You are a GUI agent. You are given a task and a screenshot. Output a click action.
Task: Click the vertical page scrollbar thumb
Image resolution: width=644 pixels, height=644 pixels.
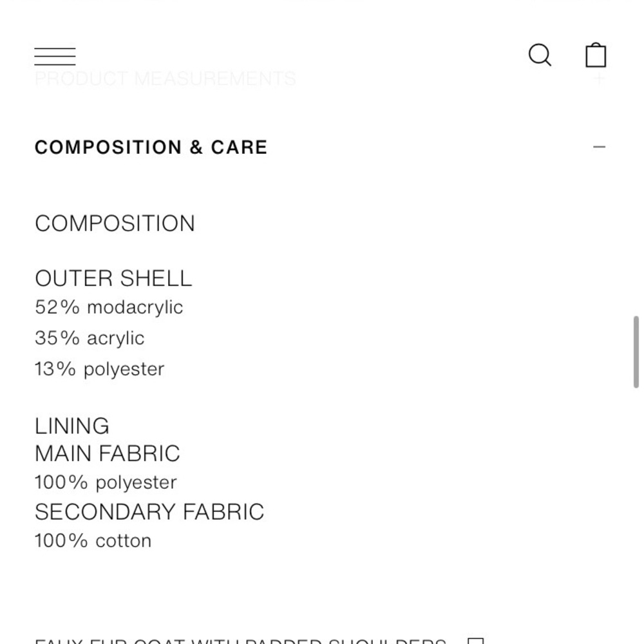[x=636, y=351]
